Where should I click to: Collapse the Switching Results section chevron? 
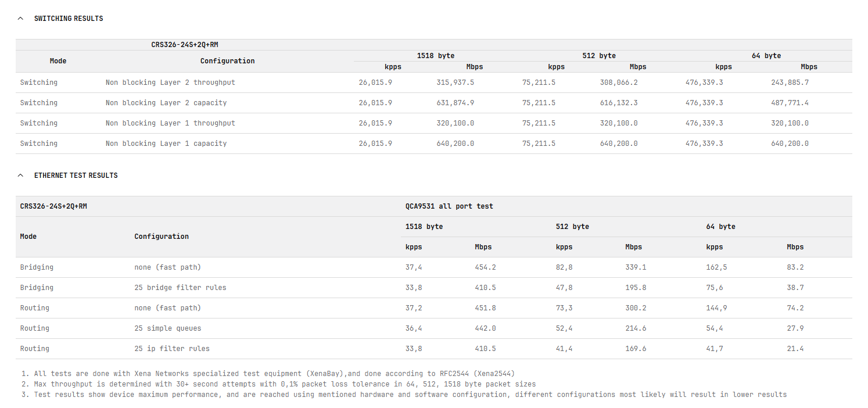(21, 19)
